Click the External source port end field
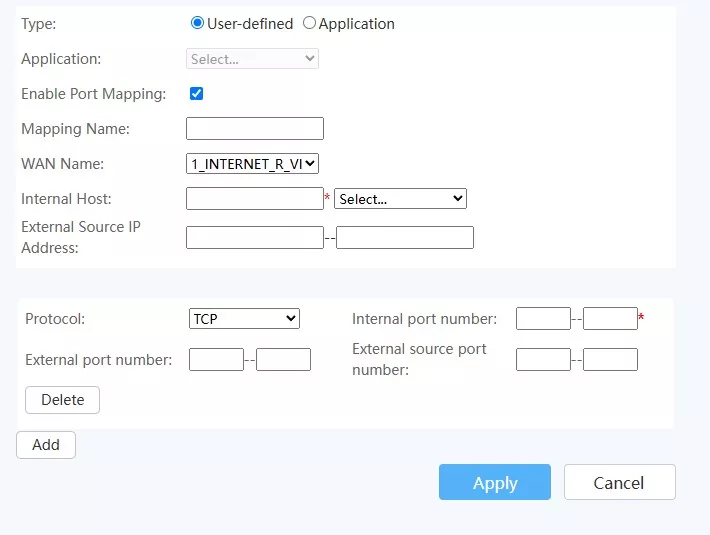The image size is (710, 535). click(x=610, y=359)
